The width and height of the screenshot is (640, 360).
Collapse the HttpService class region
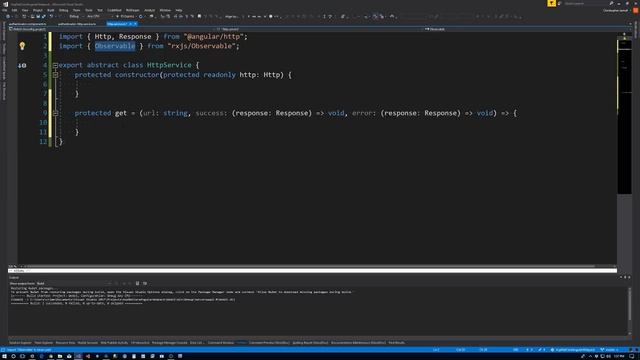[x=55, y=65]
